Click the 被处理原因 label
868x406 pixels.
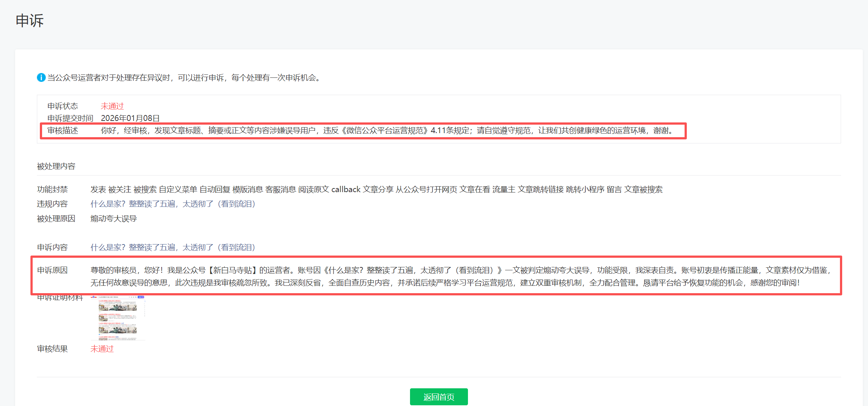point(56,219)
